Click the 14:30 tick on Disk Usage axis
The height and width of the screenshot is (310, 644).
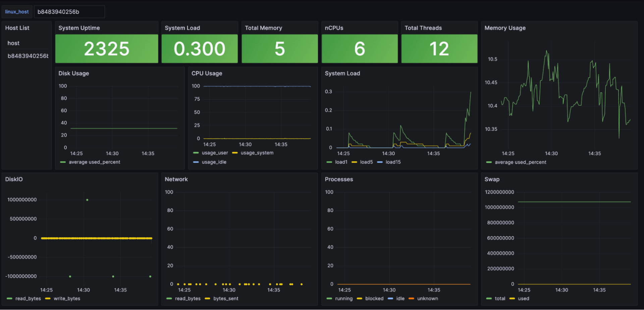(x=112, y=153)
